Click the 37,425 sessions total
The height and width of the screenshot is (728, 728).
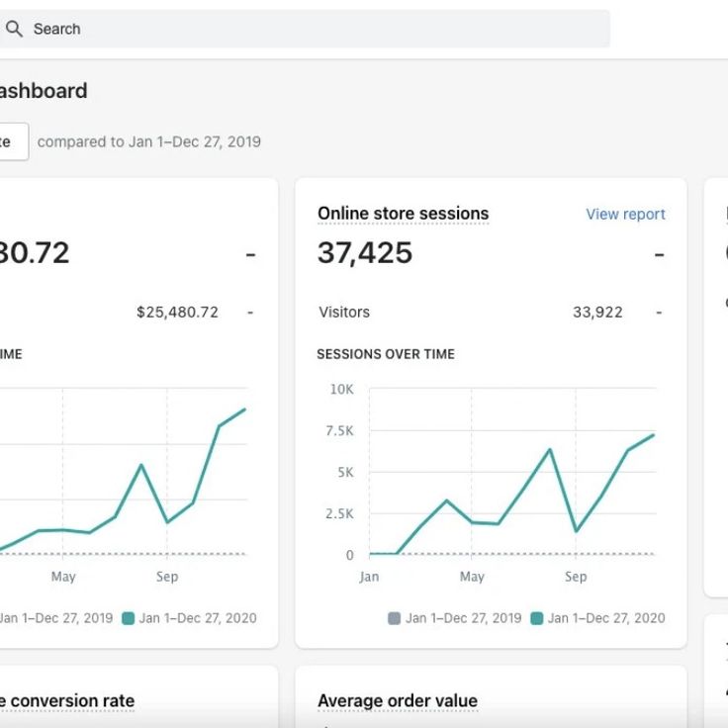tap(365, 253)
